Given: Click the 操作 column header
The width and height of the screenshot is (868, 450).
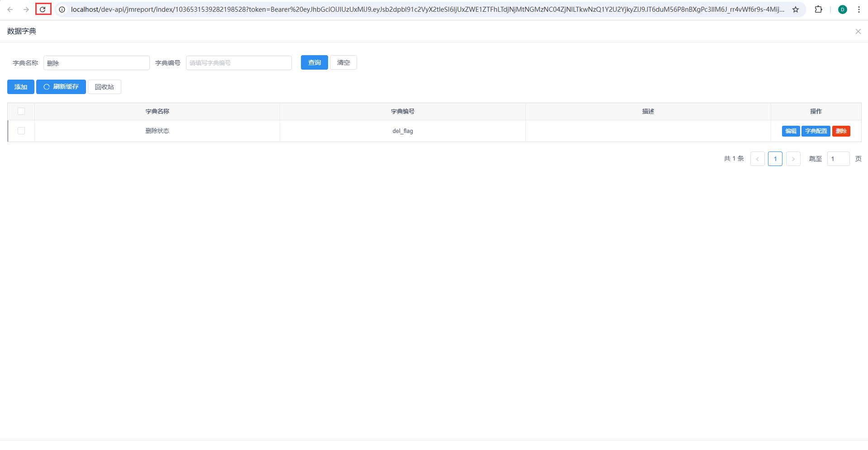Looking at the screenshot, I should [x=816, y=111].
